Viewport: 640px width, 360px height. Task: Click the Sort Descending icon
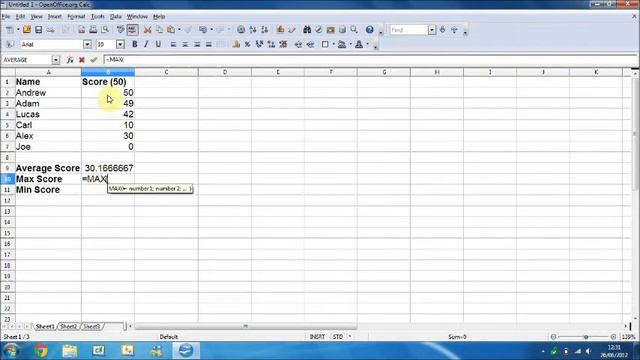[x=264, y=30]
